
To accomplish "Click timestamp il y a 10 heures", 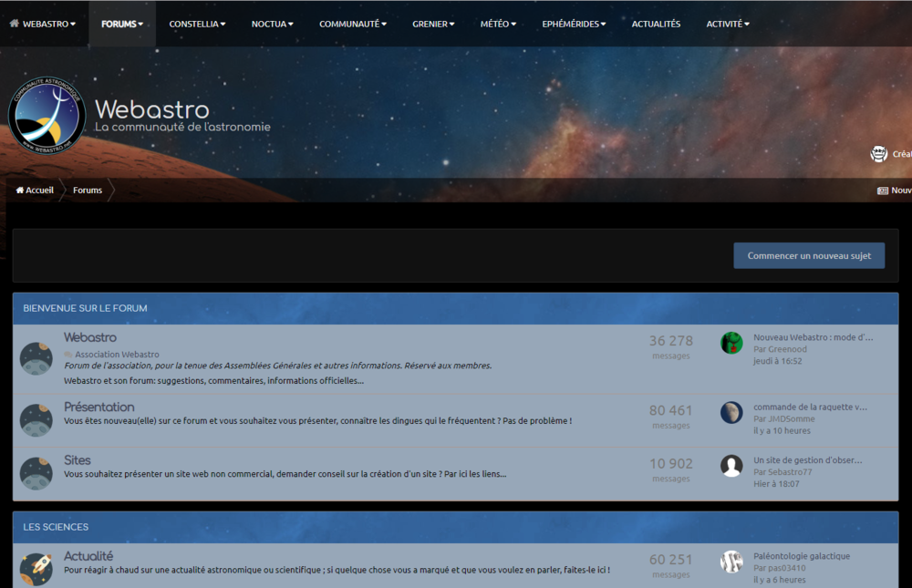I will 782,431.
